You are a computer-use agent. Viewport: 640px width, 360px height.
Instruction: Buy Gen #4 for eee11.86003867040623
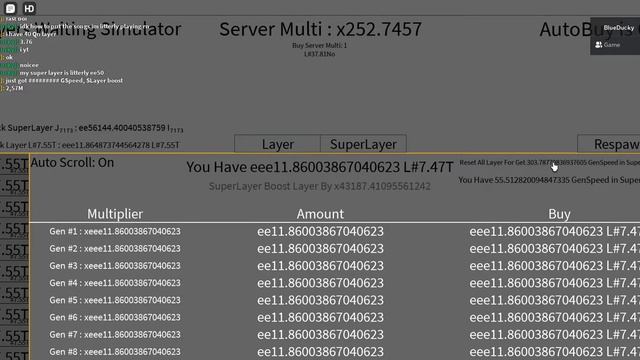(x=554, y=283)
